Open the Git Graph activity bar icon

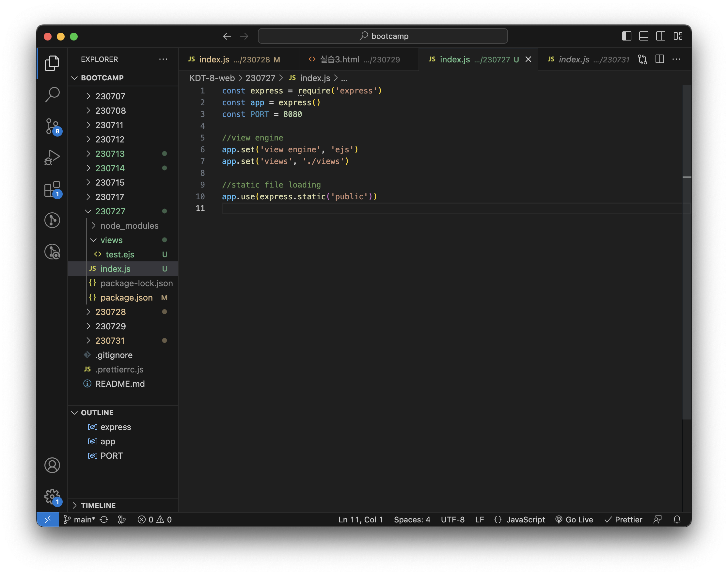click(52, 220)
